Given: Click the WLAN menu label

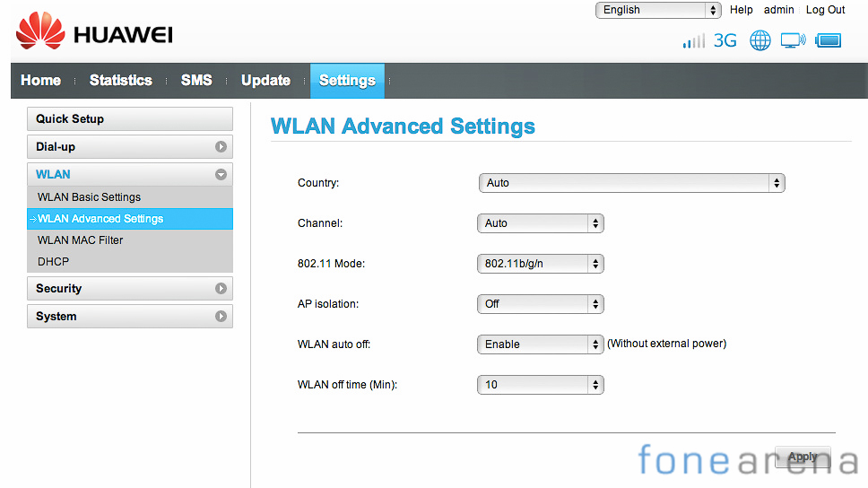Looking at the screenshot, I should [53, 175].
